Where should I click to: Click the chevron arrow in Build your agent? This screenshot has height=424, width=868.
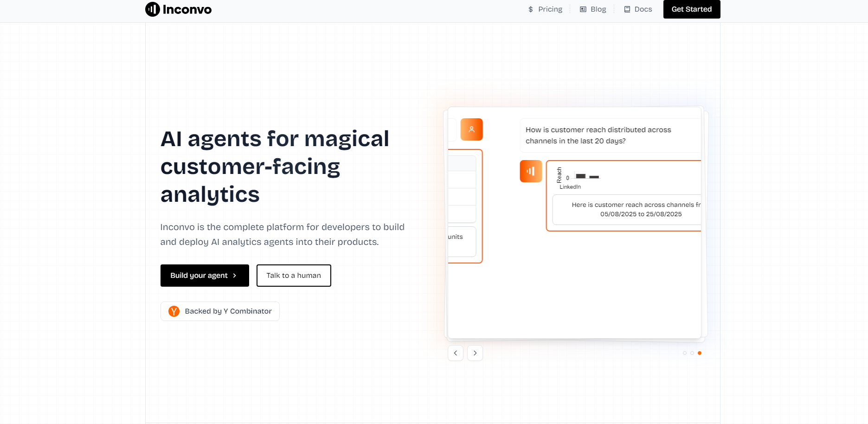click(235, 276)
